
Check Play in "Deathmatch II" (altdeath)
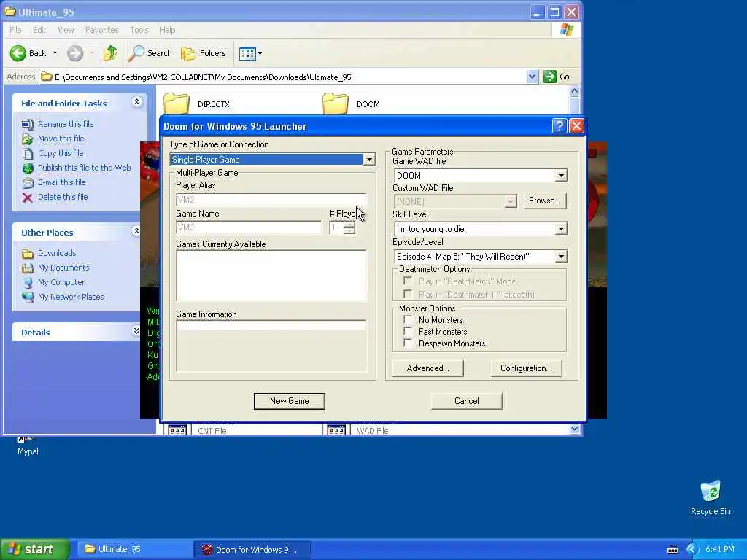408,294
